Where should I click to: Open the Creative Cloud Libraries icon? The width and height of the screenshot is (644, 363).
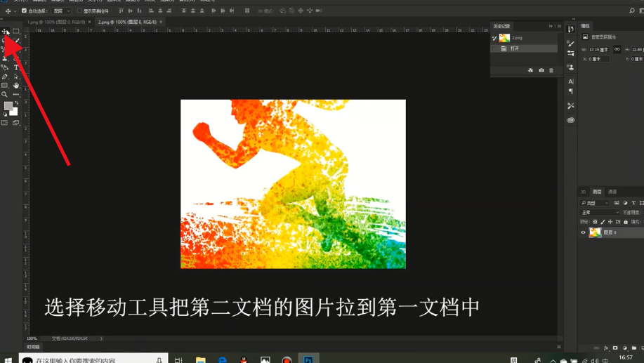tap(570, 120)
